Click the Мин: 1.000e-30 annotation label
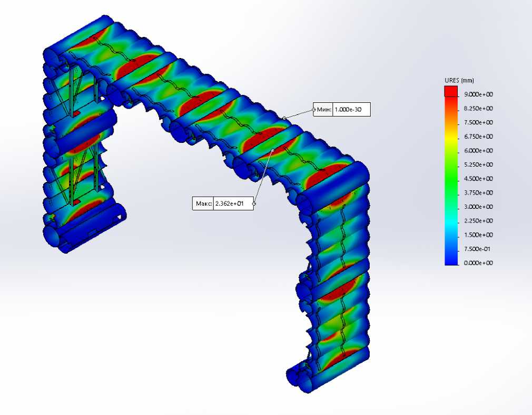Image resolution: width=532 pixels, height=415 pixels. tap(342, 109)
